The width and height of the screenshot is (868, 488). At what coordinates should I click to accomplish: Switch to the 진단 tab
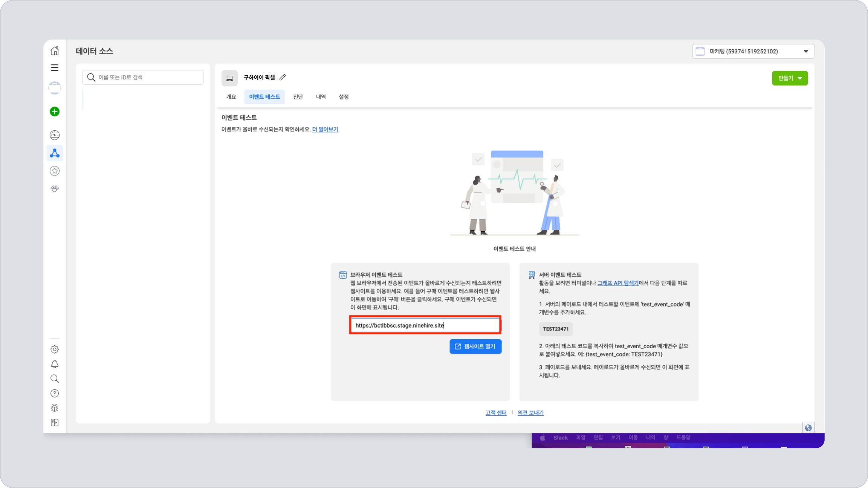[298, 97]
